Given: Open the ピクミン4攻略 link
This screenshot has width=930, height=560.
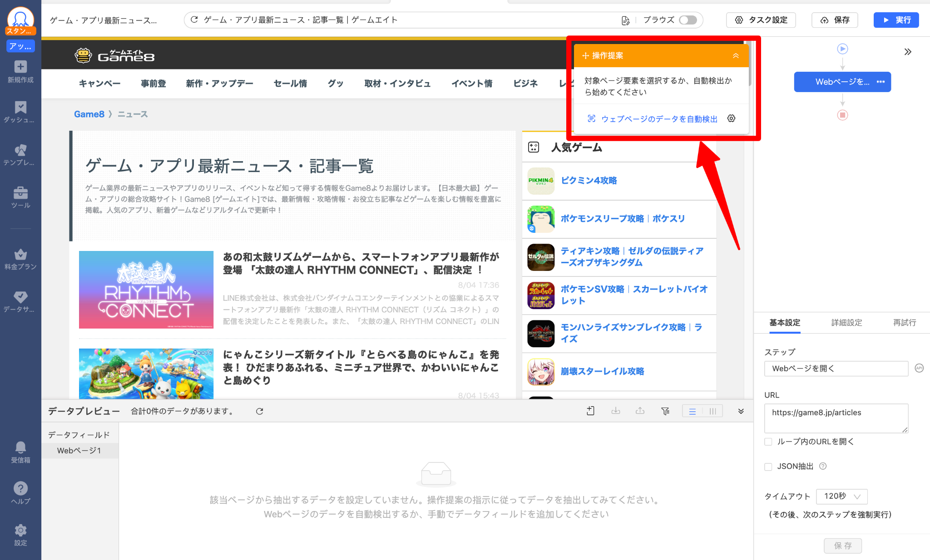Looking at the screenshot, I should click(x=589, y=180).
